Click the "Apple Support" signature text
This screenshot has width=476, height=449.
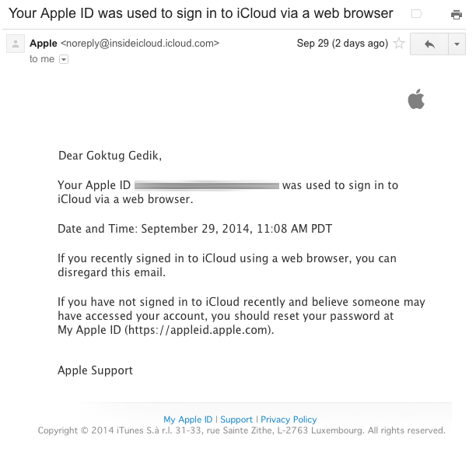click(x=95, y=370)
